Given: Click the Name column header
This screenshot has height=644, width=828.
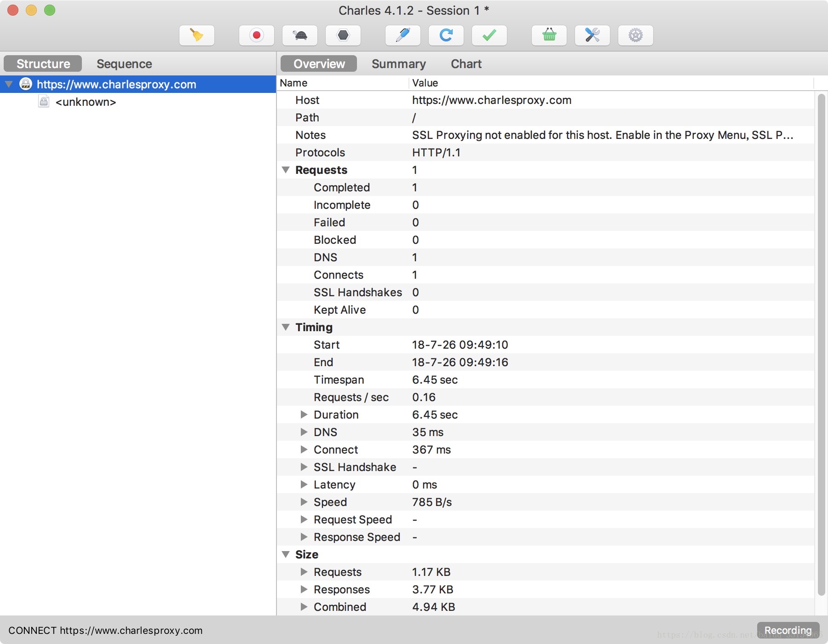Looking at the screenshot, I should pos(343,83).
